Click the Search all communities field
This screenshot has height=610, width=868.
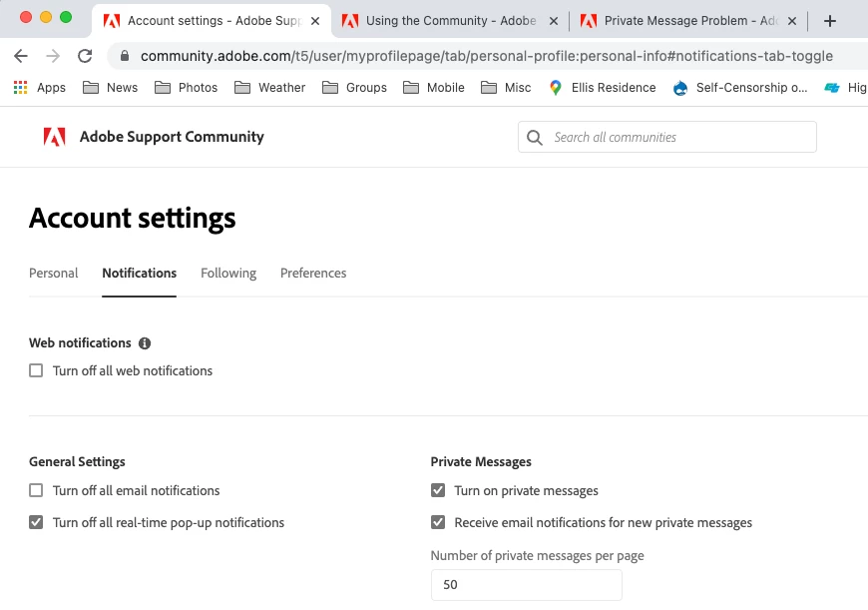point(667,137)
